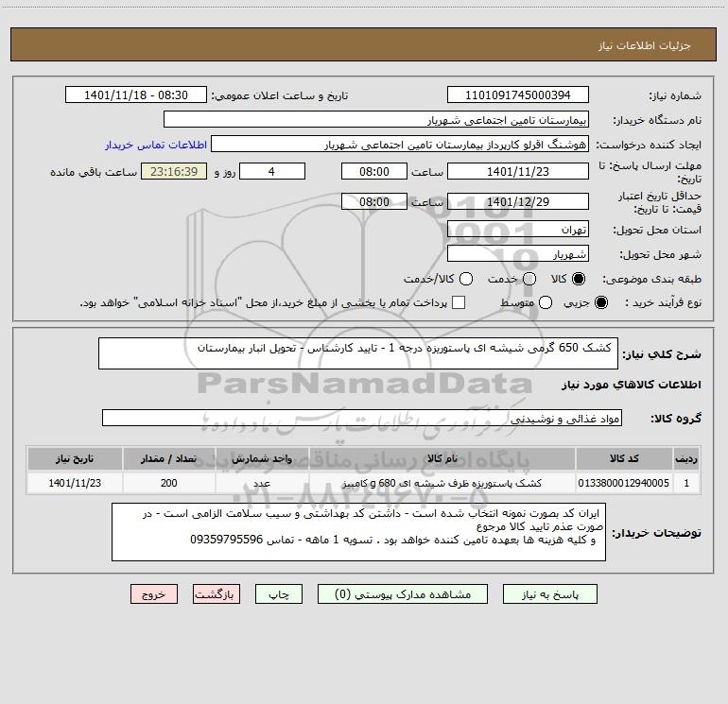728x704 pixels.
Task: Click the announcement date field 1401/11/18 - 08:30
Action: click(x=136, y=95)
